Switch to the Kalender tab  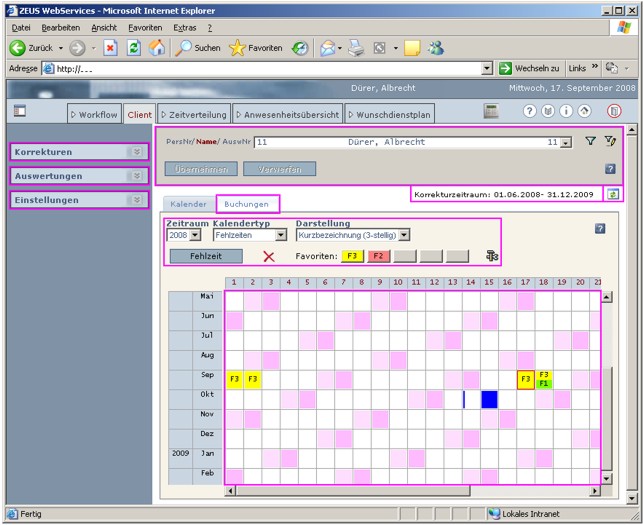click(187, 204)
